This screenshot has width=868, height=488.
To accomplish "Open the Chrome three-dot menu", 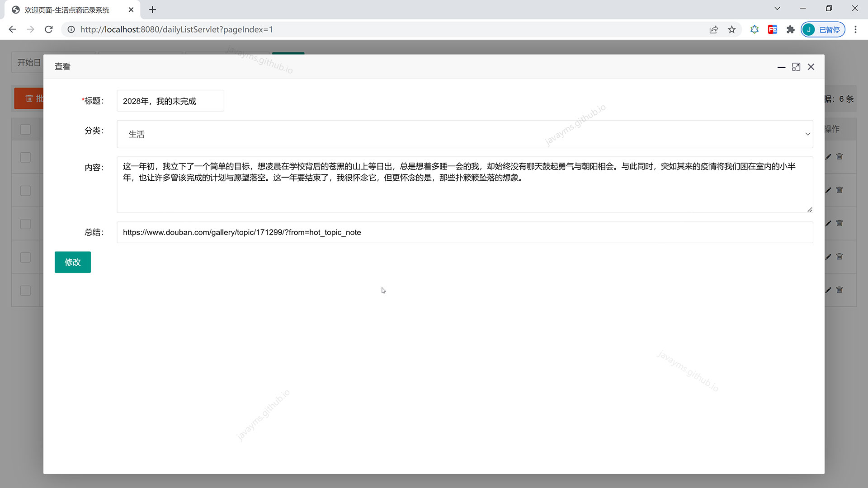I will 855,30.
